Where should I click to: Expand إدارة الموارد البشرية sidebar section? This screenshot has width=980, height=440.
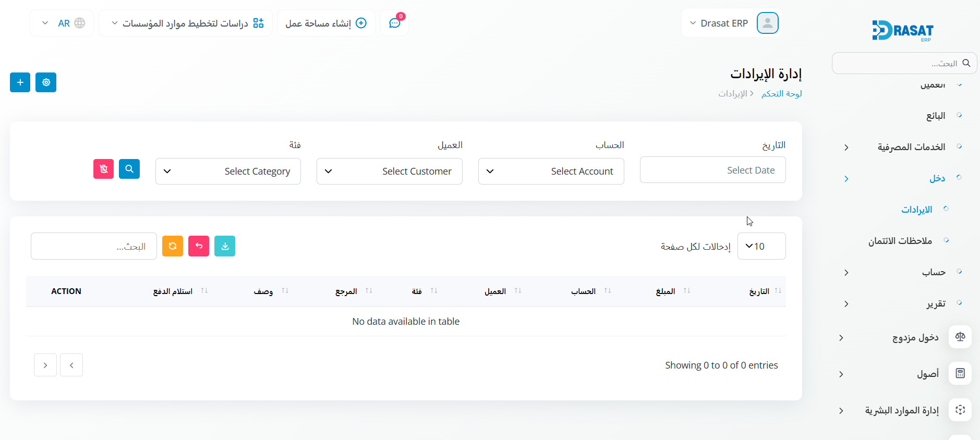point(901,410)
